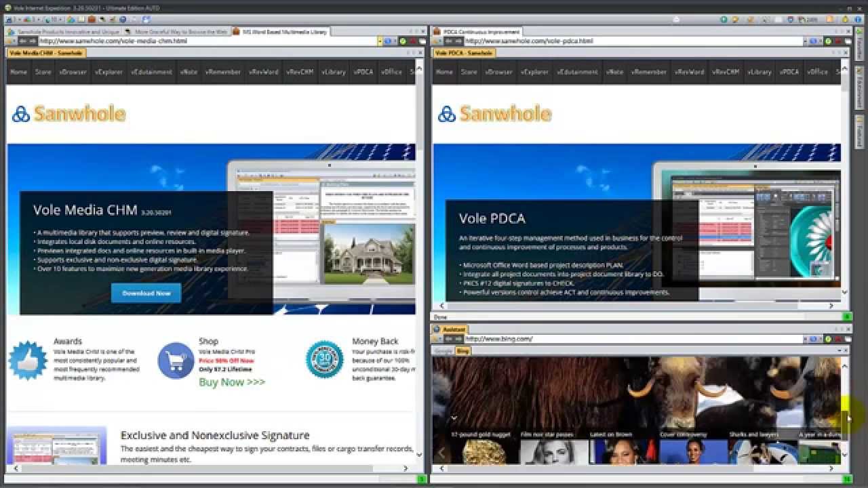This screenshot has height=488, width=868.
Task: Click horizontal scrollbar of Vole Media CHM pane
Action: point(210,468)
